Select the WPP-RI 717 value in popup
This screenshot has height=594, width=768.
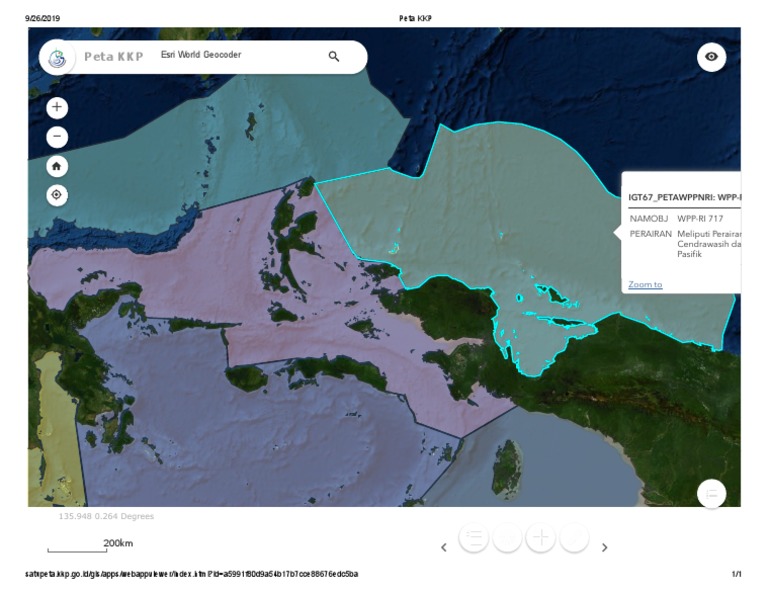point(700,218)
